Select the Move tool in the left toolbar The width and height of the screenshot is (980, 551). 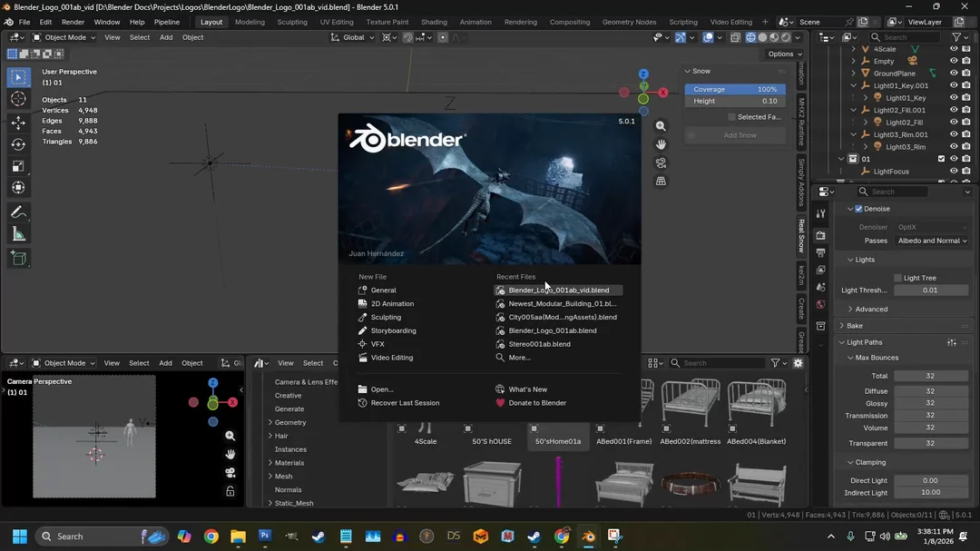point(18,122)
